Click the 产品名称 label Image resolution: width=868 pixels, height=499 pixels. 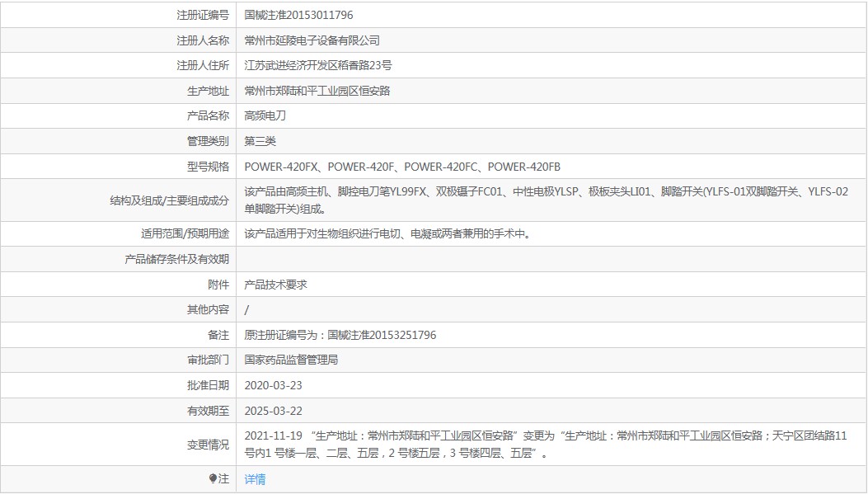point(209,115)
